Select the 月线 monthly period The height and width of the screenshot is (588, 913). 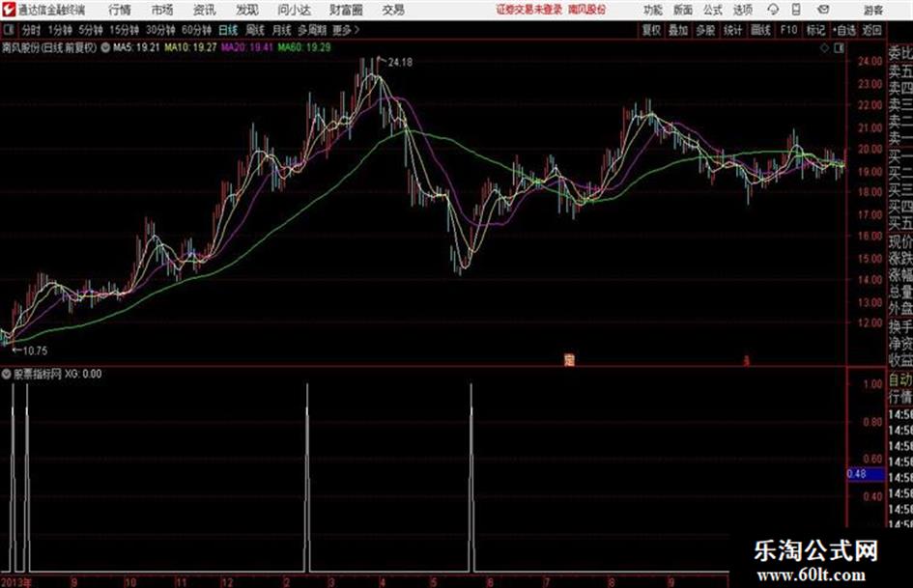pos(282,30)
